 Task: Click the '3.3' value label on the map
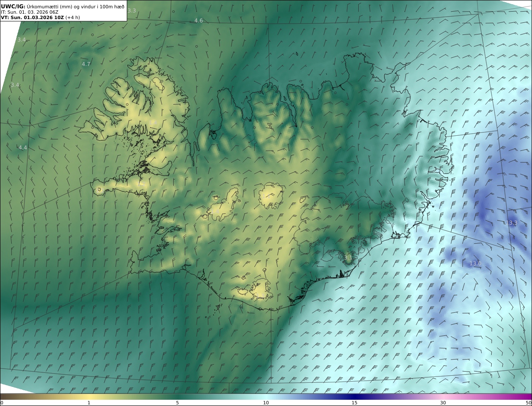pyautogui.click(x=131, y=10)
